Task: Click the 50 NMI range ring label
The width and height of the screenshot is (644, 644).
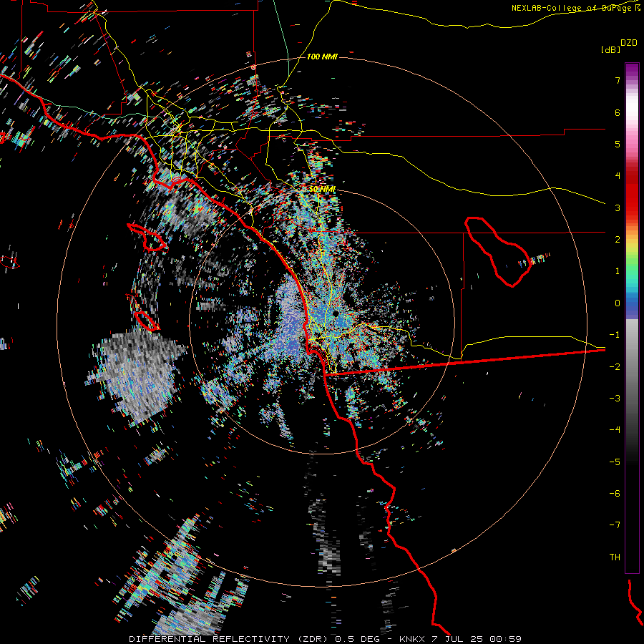Action: [x=322, y=189]
